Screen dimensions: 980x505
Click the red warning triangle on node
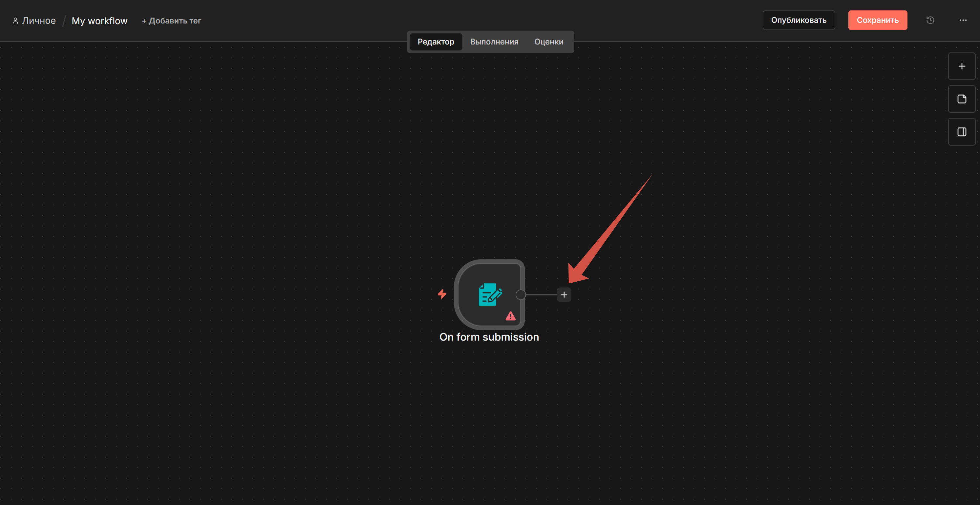[x=510, y=316]
